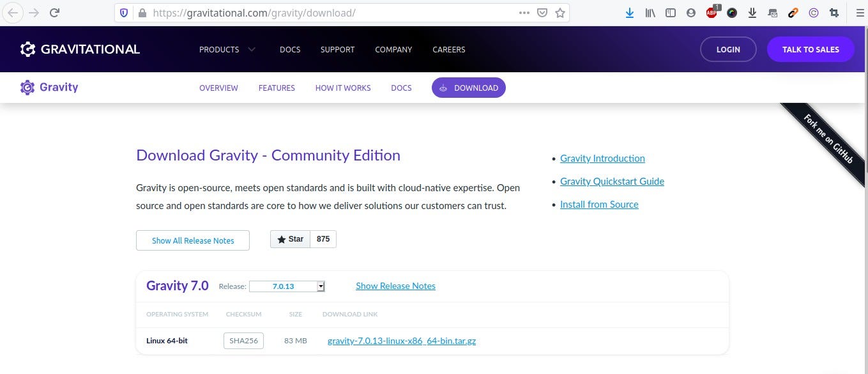
Task: Click the browser forward arrow
Action: tap(34, 12)
